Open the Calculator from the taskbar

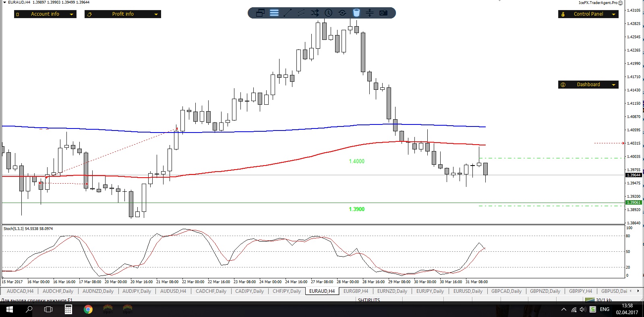(68, 309)
